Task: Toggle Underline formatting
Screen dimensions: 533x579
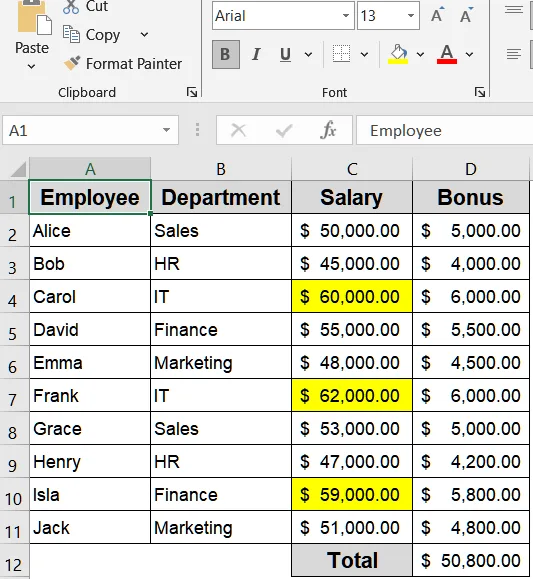Action: tap(285, 55)
